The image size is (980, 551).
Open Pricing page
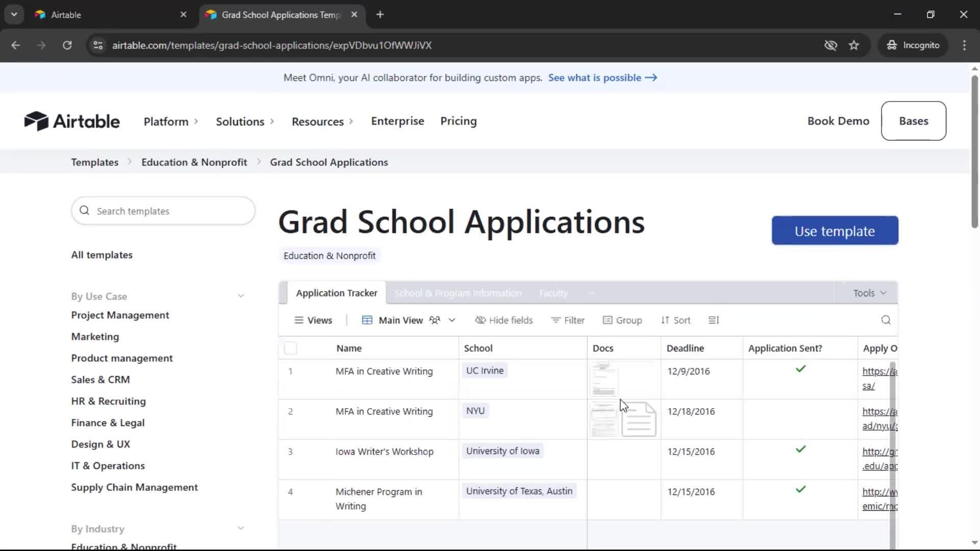[458, 121]
